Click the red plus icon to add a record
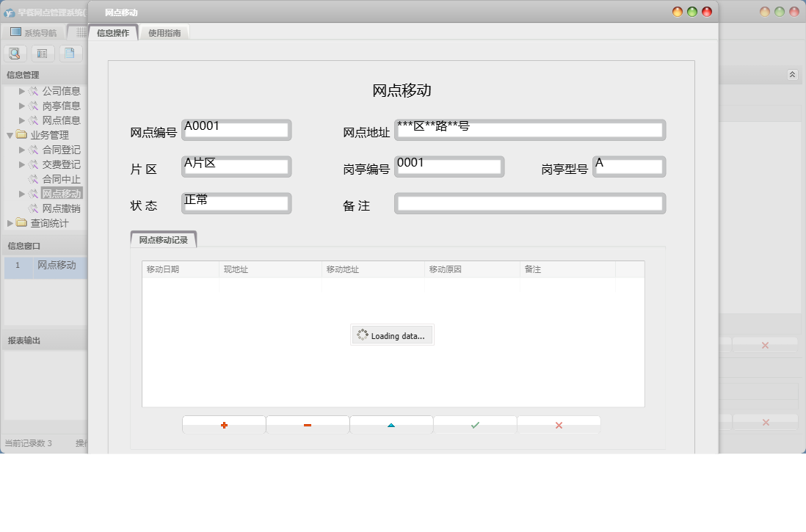This screenshot has width=806, height=532. 223,424
